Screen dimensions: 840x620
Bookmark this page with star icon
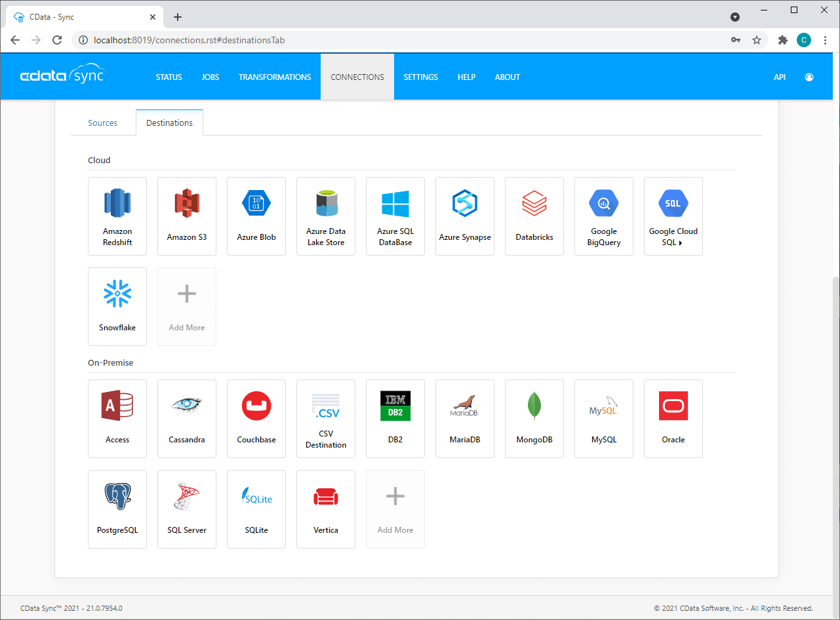pyautogui.click(x=757, y=40)
